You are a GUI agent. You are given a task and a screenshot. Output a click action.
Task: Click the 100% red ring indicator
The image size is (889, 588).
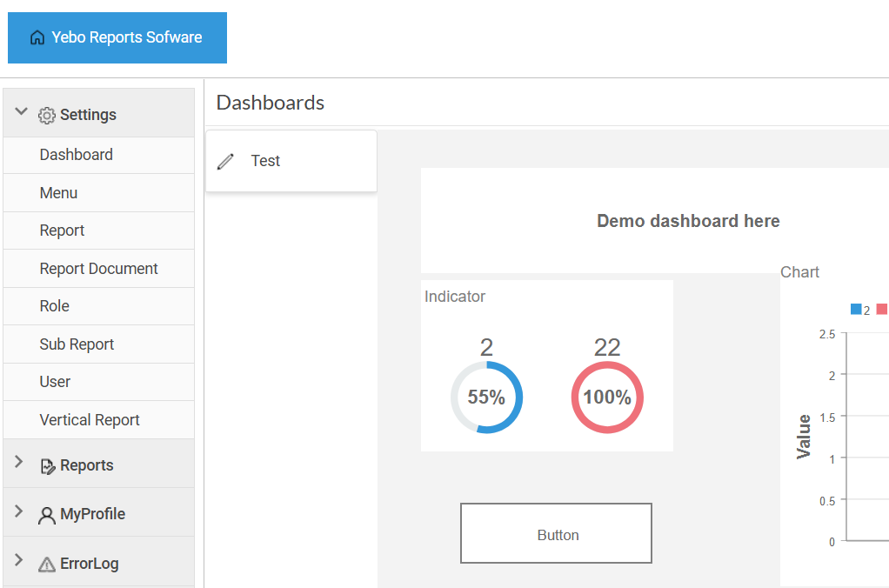click(607, 398)
